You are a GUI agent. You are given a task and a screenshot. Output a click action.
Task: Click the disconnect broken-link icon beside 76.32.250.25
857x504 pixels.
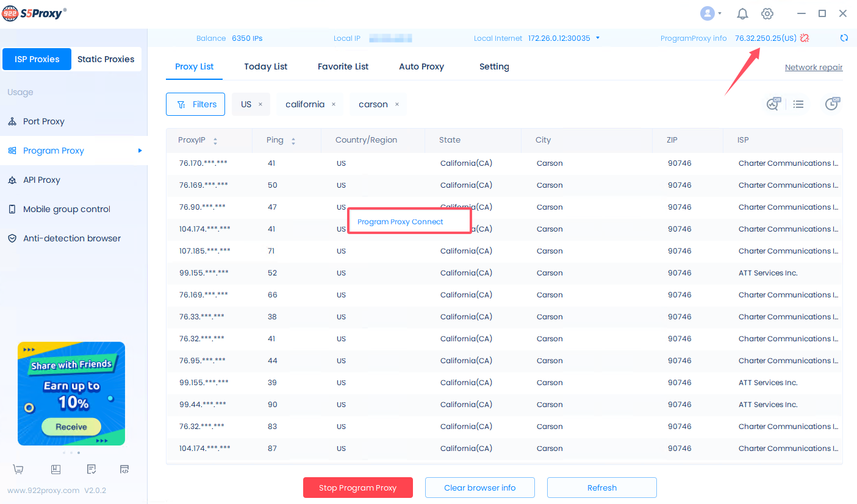(x=805, y=38)
